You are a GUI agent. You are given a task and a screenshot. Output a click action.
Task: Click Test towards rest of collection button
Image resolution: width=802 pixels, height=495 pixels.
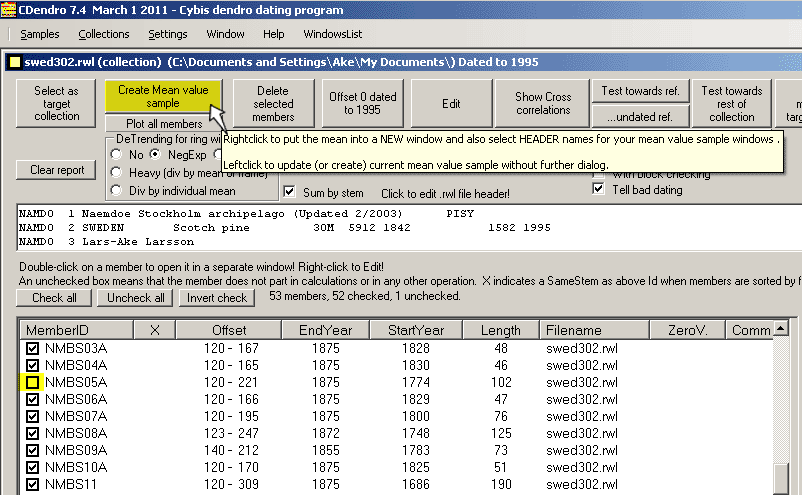click(x=731, y=103)
